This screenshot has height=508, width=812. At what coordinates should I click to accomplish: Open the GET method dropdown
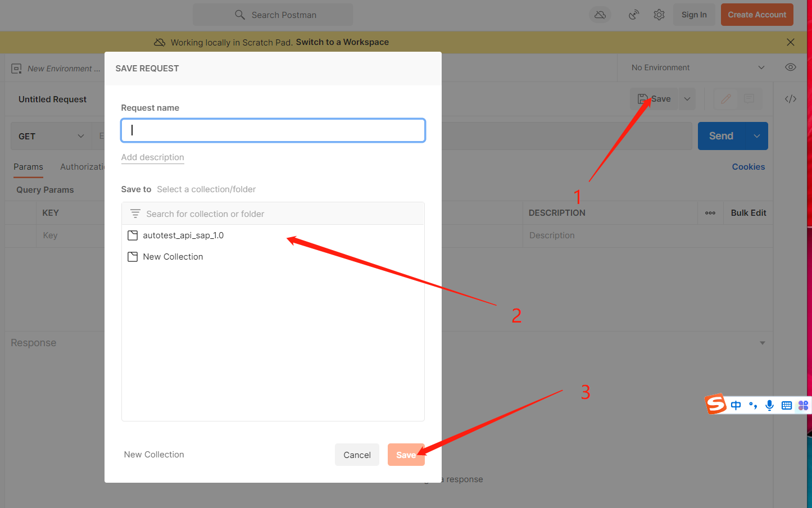[51, 136]
